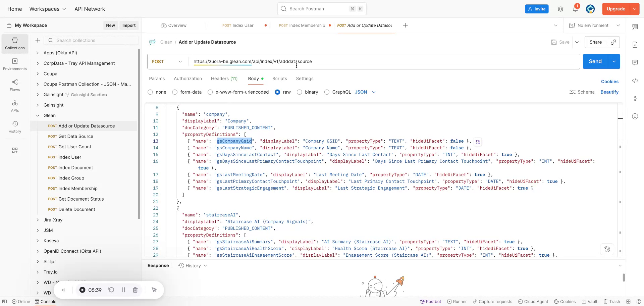The width and height of the screenshot is (644, 306).
Task: Open the code snippet panel
Action: [635, 81]
